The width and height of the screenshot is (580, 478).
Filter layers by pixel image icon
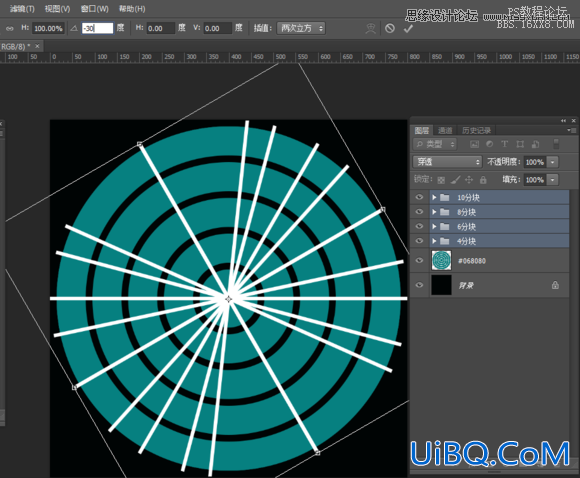[474, 144]
